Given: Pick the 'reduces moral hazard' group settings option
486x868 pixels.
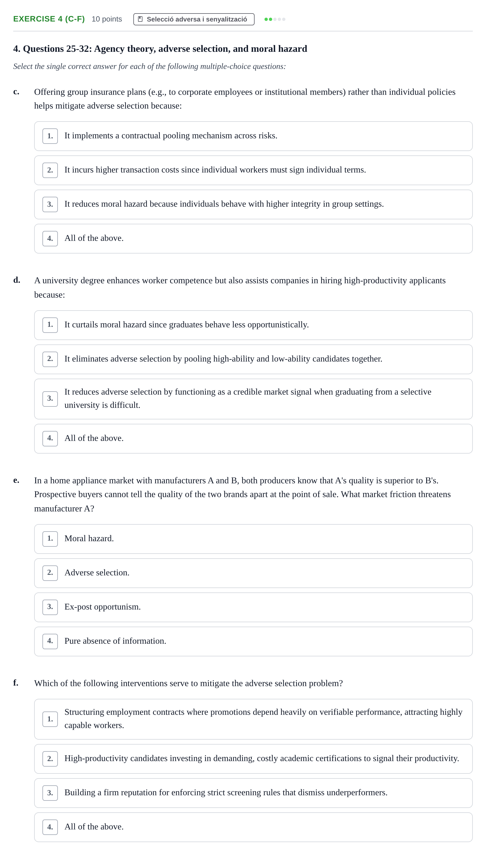Looking at the screenshot, I should click(253, 204).
